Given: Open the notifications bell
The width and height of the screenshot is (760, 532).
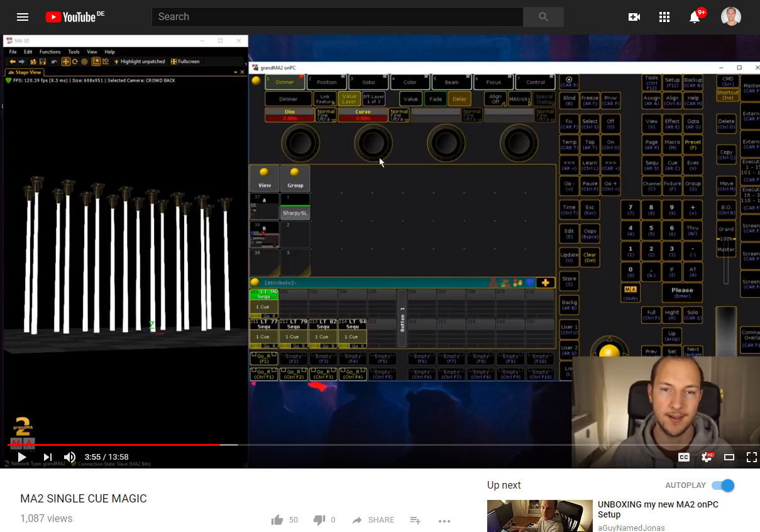Looking at the screenshot, I should coord(695,17).
